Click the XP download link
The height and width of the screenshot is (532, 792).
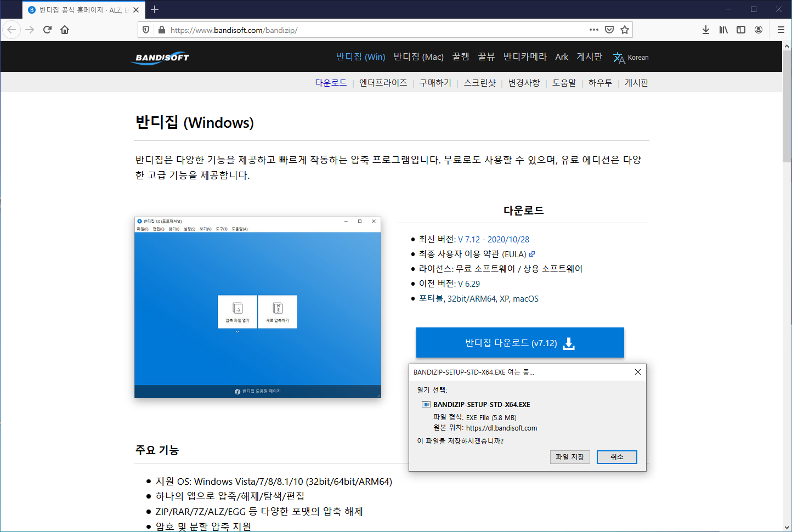(505, 298)
